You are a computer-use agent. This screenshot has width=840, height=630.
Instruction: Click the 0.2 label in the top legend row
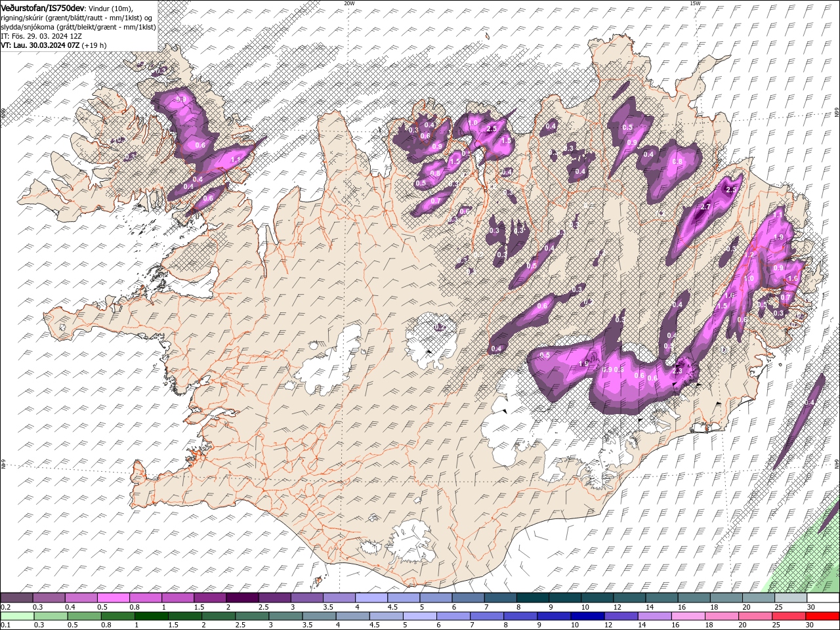pos(6,607)
